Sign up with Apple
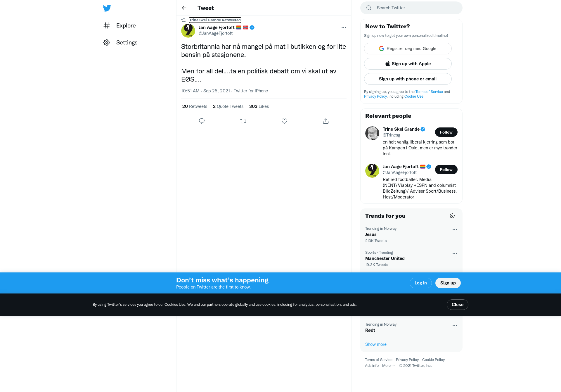Viewport: 561px width, 392px height. tap(408, 64)
